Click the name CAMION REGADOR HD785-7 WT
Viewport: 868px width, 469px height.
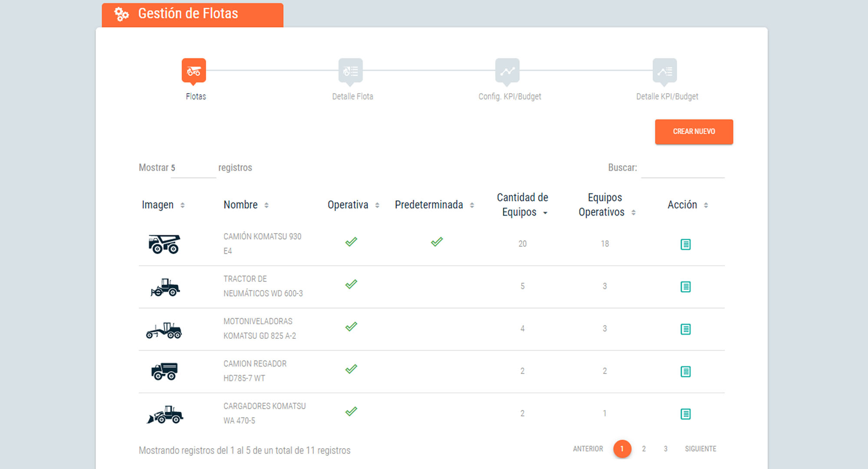255,371
